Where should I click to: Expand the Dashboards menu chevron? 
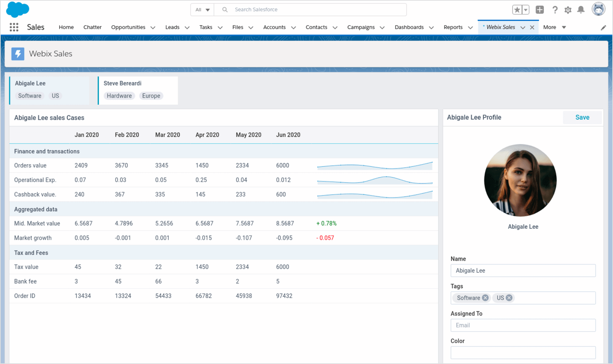coord(431,27)
